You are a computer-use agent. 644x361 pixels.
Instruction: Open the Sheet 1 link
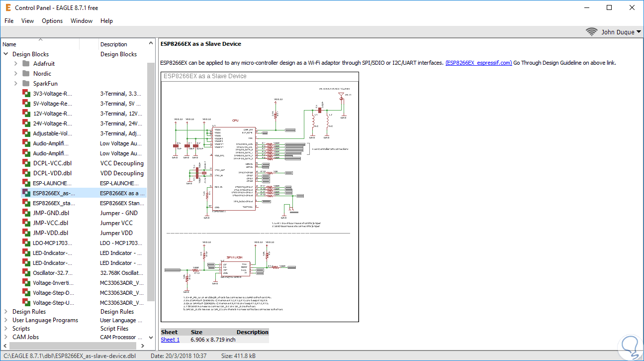[x=170, y=340]
